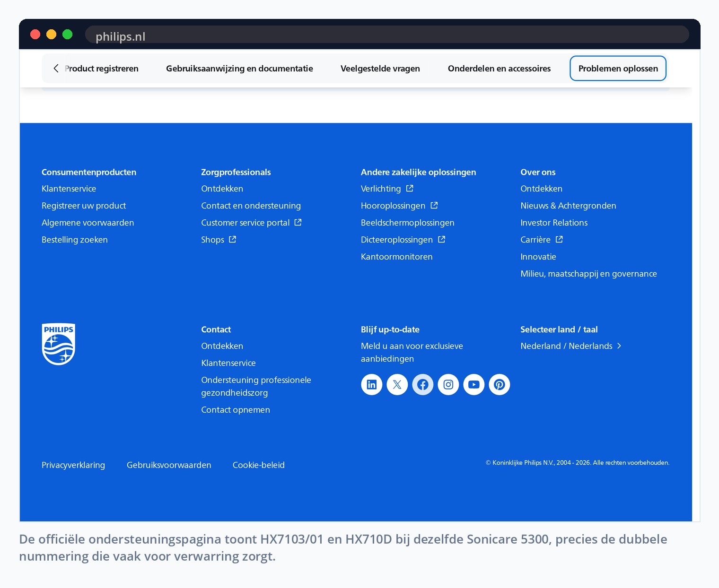
Task: Click the philips.nl address bar
Action: click(387, 35)
